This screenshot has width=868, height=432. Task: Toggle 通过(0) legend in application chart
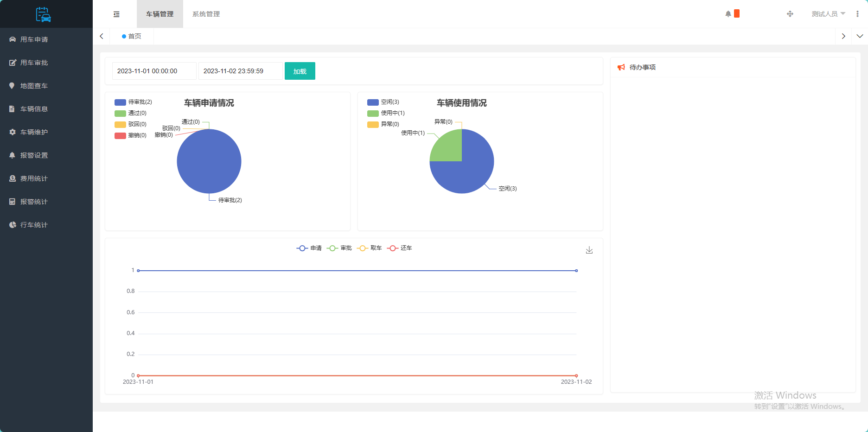point(130,113)
